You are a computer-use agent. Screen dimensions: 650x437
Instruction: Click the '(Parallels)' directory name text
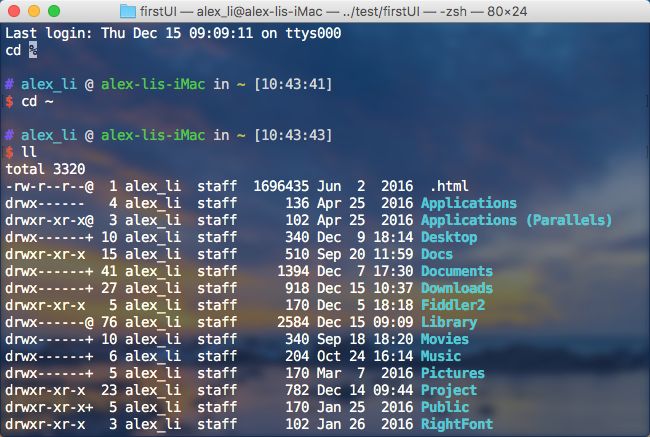pyautogui.click(x=569, y=220)
